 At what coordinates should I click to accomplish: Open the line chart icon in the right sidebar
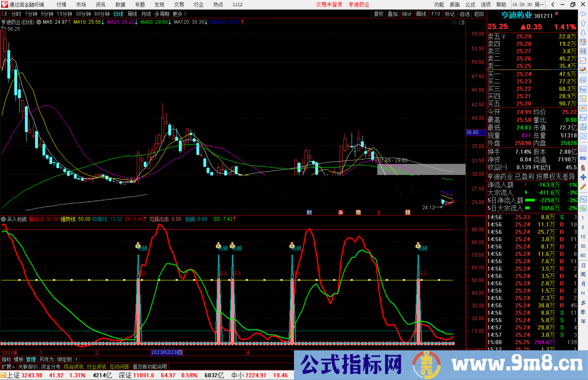pyautogui.click(x=583, y=61)
